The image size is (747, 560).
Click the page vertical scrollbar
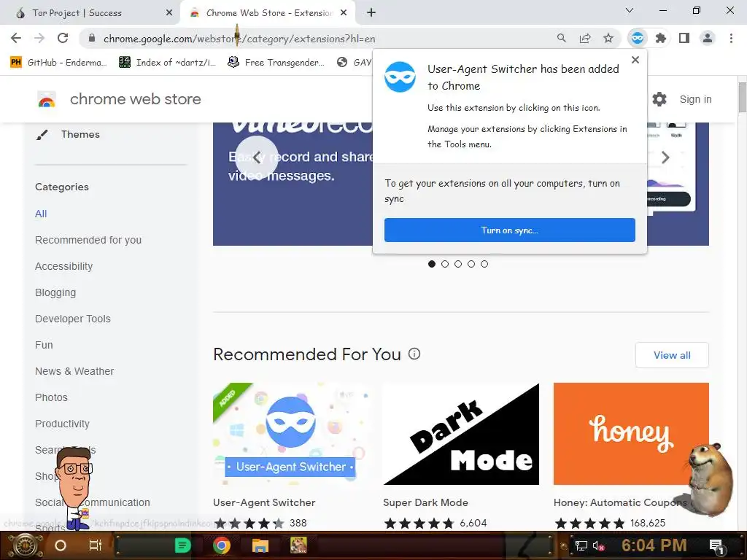tap(742, 98)
